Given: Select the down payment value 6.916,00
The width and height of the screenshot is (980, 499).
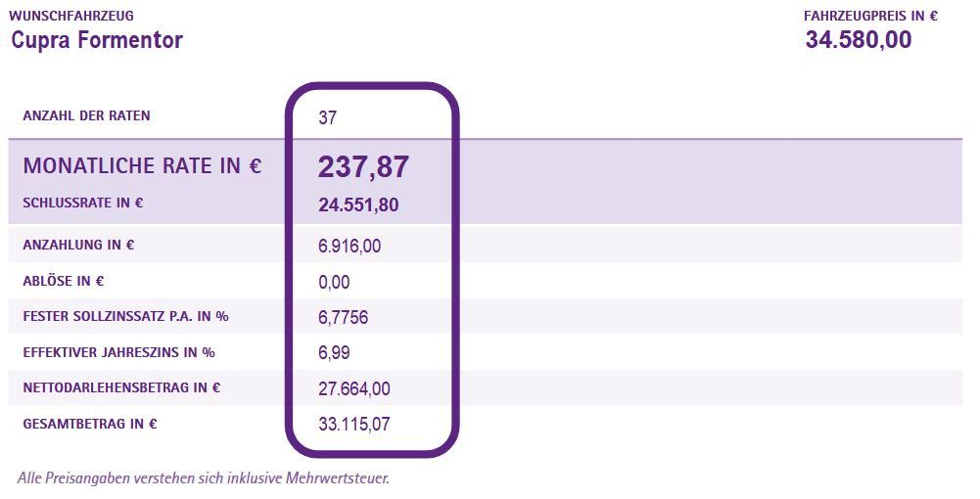Looking at the screenshot, I should click(x=349, y=246).
